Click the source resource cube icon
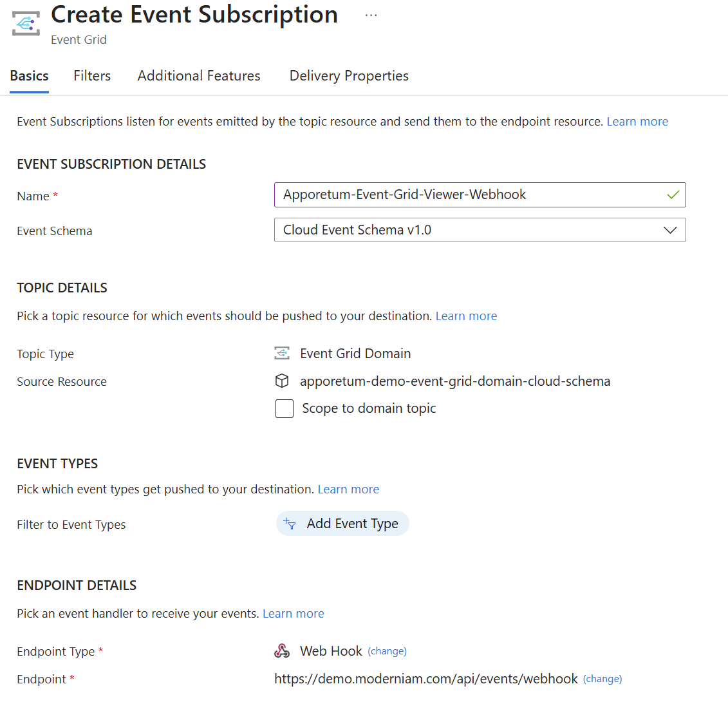The height and width of the screenshot is (713, 728). (x=282, y=381)
